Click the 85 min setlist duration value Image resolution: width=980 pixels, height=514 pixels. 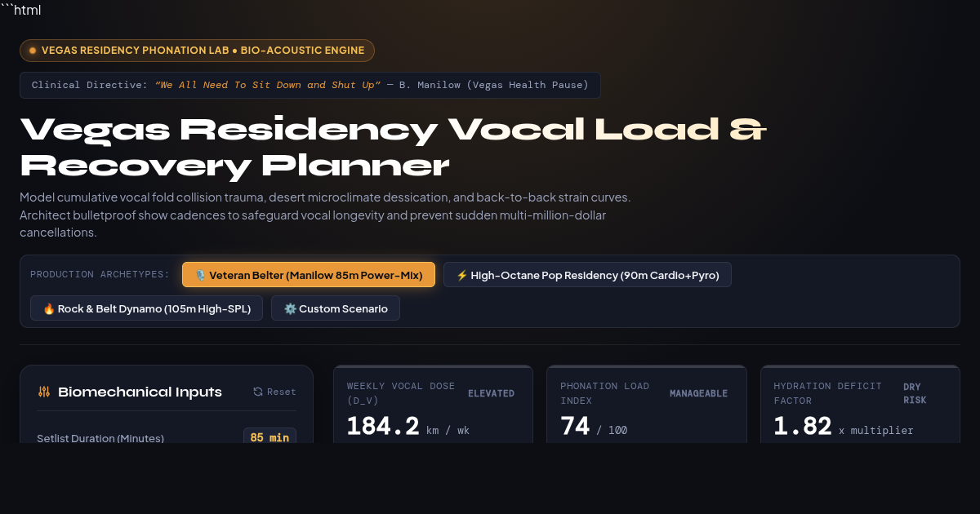pos(269,437)
